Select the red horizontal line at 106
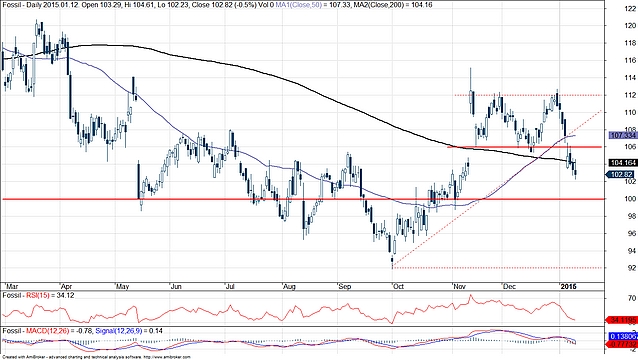The image size is (638, 360). (525, 147)
